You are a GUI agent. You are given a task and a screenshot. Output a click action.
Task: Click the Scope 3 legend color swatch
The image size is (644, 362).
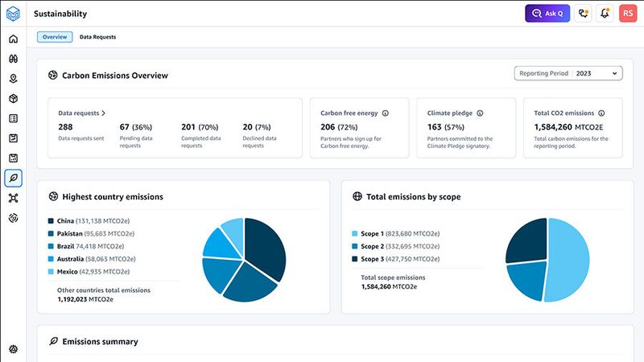[355, 259]
